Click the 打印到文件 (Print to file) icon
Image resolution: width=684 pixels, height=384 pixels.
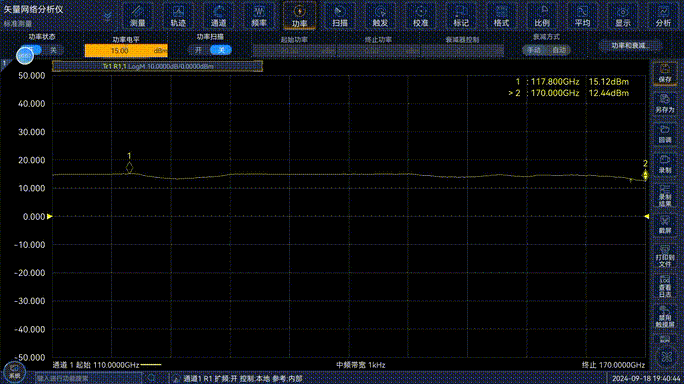[665, 255]
